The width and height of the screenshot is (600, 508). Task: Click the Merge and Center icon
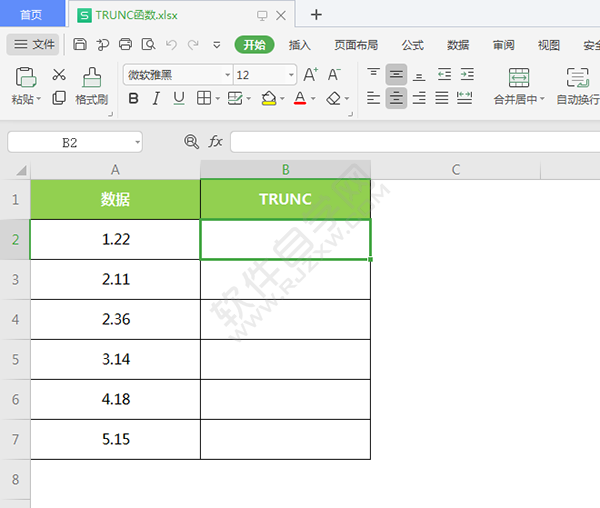click(519, 78)
